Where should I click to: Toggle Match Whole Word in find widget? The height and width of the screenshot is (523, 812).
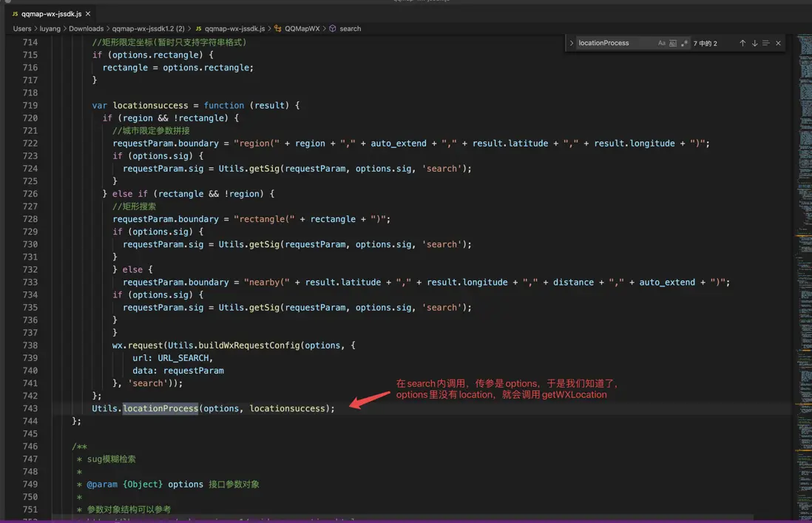(x=673, y=44)
